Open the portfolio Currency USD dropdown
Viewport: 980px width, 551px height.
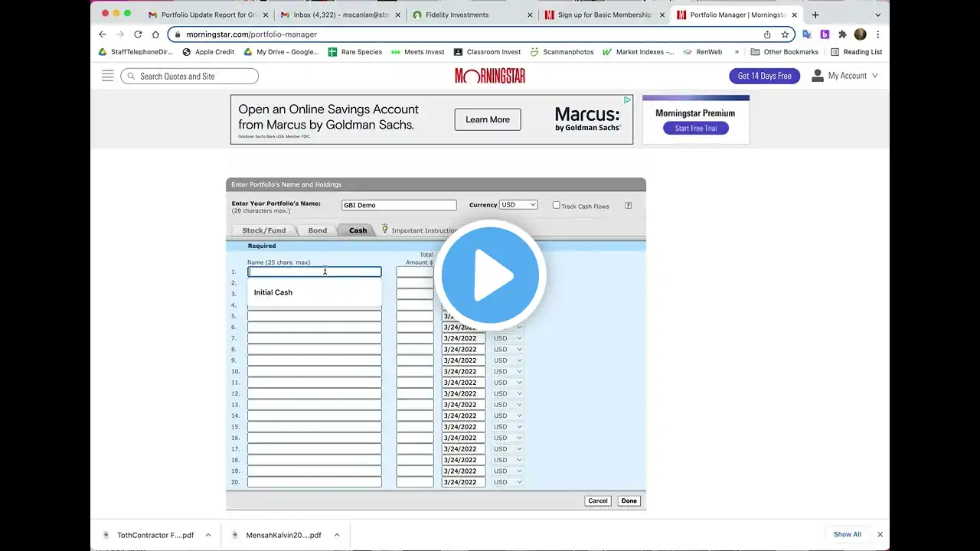(x=518, y=204)
